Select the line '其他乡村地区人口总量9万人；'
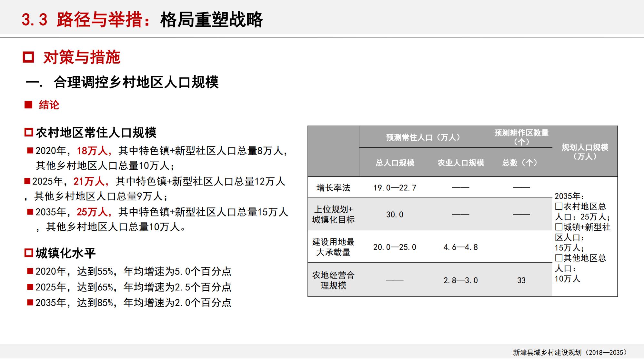644x362 pixels. point(101,196)
